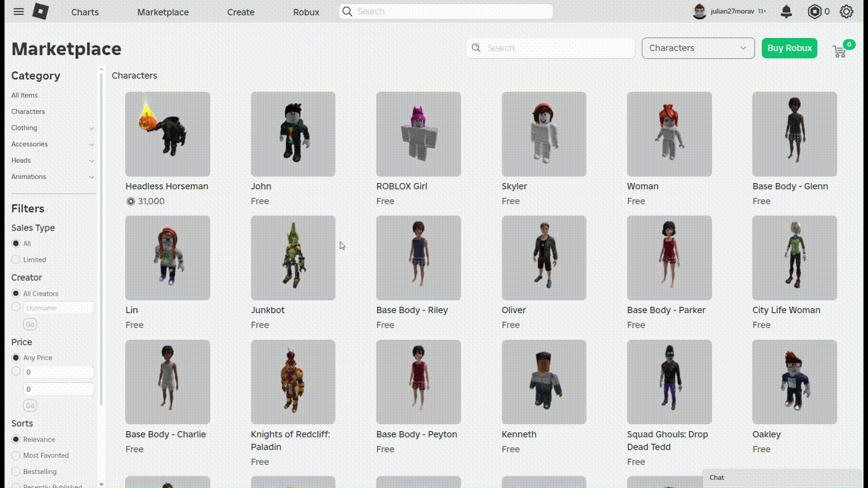Sort by Most Favorited

click(x=16, y=455)
